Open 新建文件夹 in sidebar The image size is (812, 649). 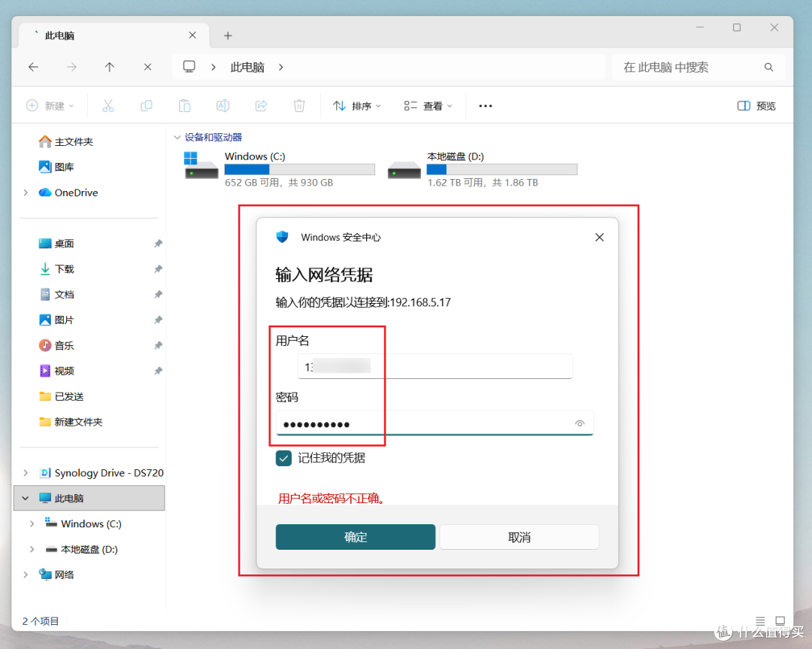click(x=71, y=422)
